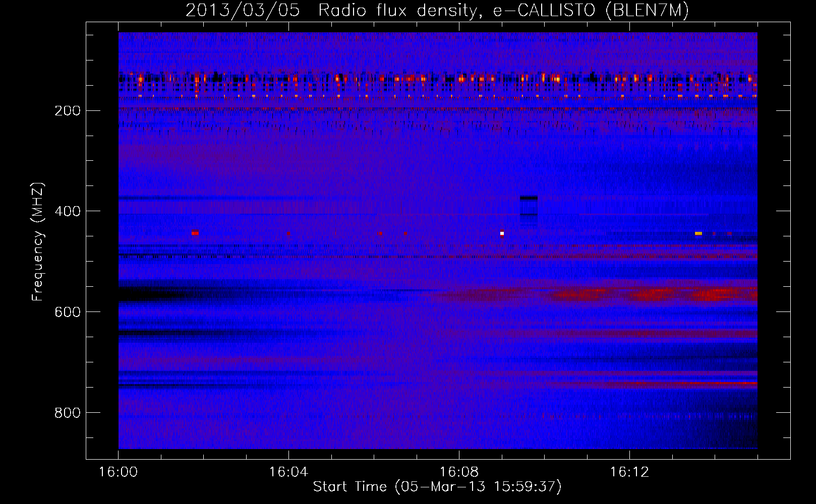Click the 200 frequency tick label
Screen dimensions: 816x504
(x=67, y=110)
